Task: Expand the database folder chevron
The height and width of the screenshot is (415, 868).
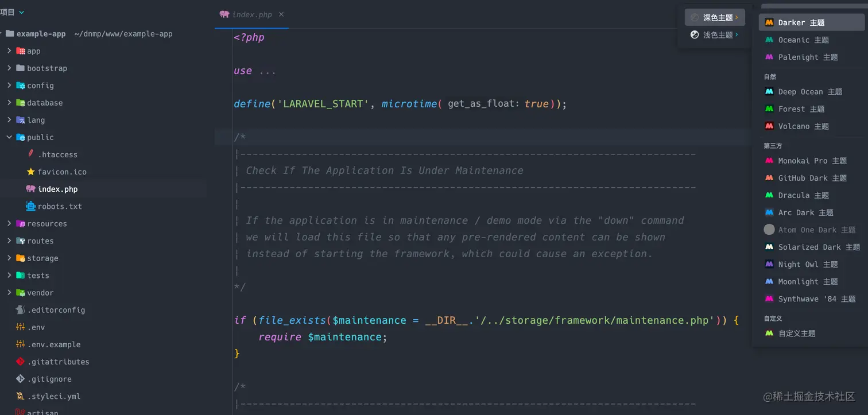Action: pos(9,103)
